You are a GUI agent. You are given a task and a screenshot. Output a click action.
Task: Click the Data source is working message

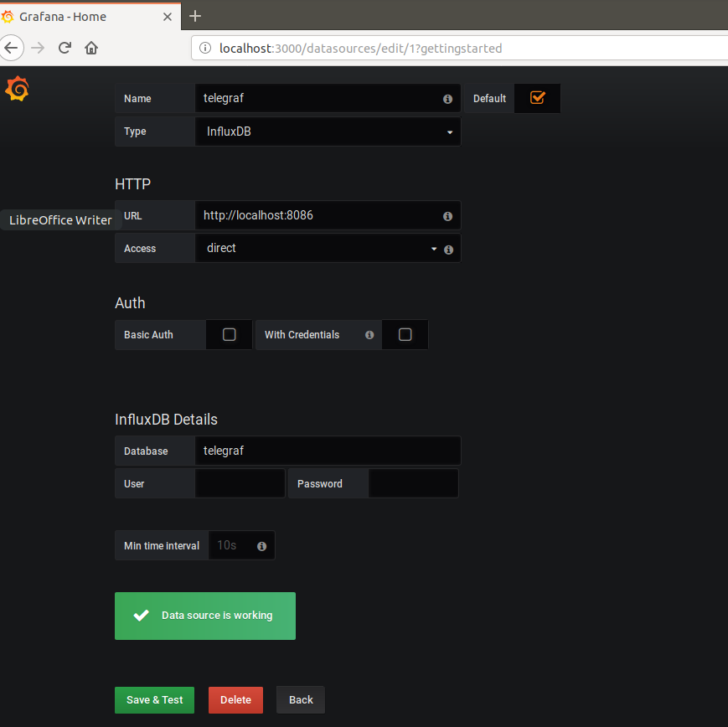coord(205,616)
